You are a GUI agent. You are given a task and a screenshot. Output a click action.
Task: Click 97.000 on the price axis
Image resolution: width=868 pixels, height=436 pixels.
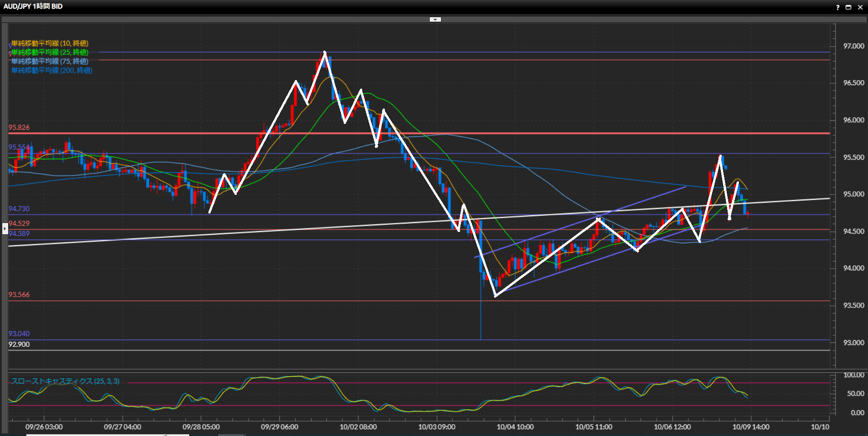pos(853,46)
